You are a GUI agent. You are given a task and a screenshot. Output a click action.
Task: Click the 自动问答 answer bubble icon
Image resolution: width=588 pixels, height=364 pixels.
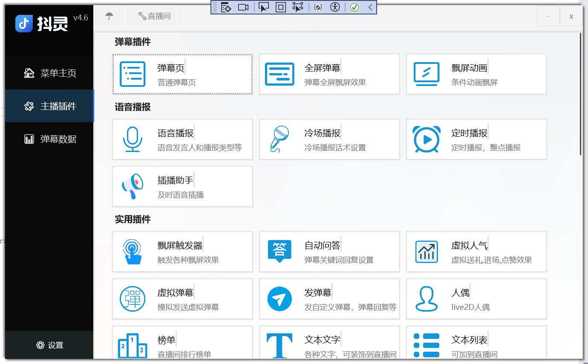point(280,251)
